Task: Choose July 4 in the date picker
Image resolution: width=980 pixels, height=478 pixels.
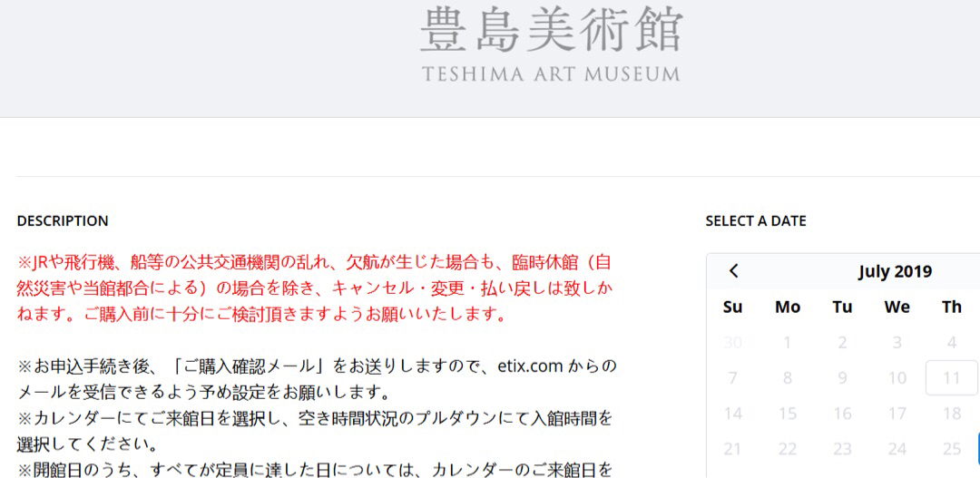Action: pos(951,342)
